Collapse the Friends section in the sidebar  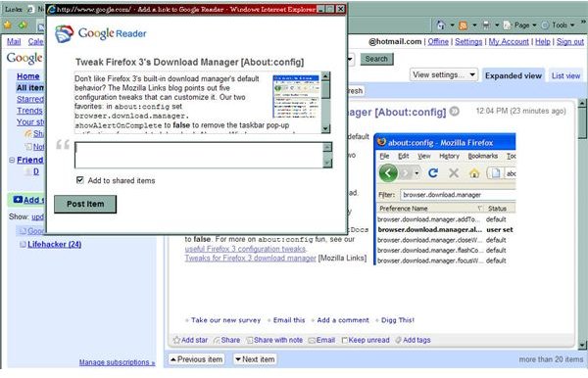click(x=12, y=160)
